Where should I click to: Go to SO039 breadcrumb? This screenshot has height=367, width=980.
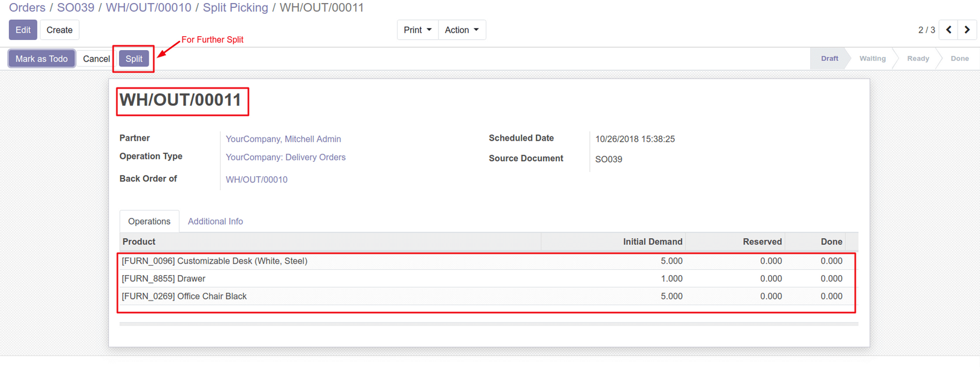tap(76, 8)
